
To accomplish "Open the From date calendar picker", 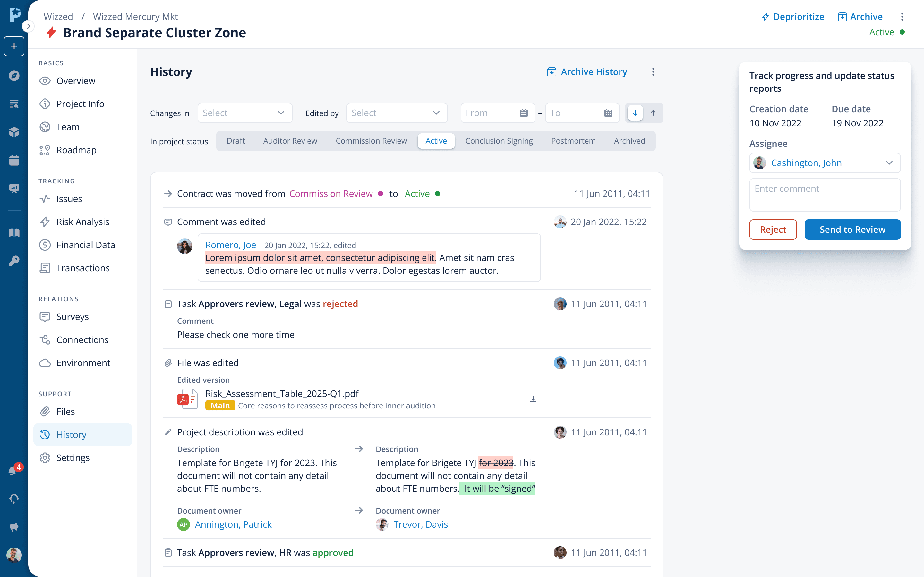I will pyautogui.click(x=524, y=113).
